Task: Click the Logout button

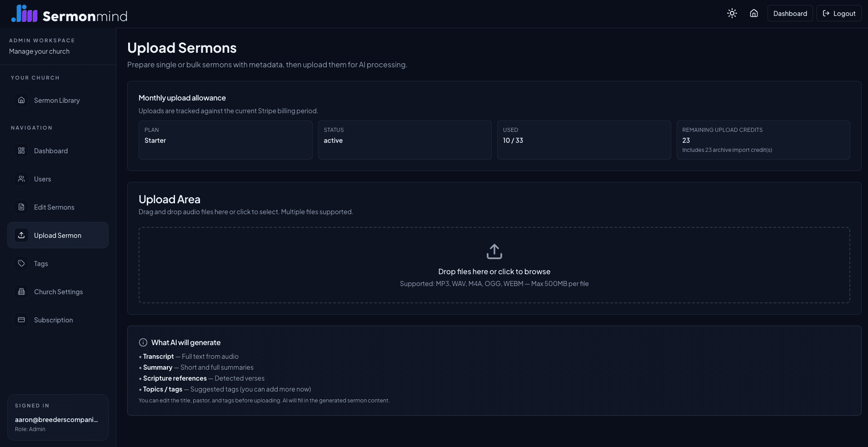Action: coord(839,13)
